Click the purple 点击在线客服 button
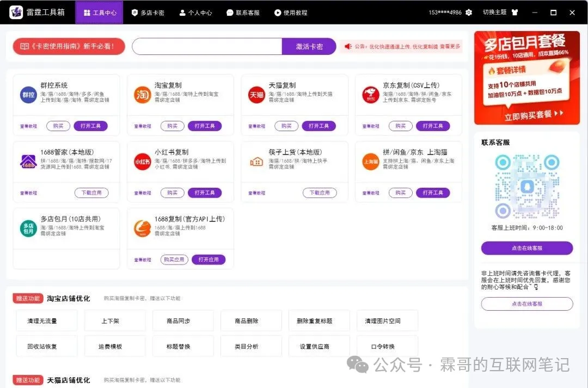The image size is (588, 388). click(x=526, y=248)
